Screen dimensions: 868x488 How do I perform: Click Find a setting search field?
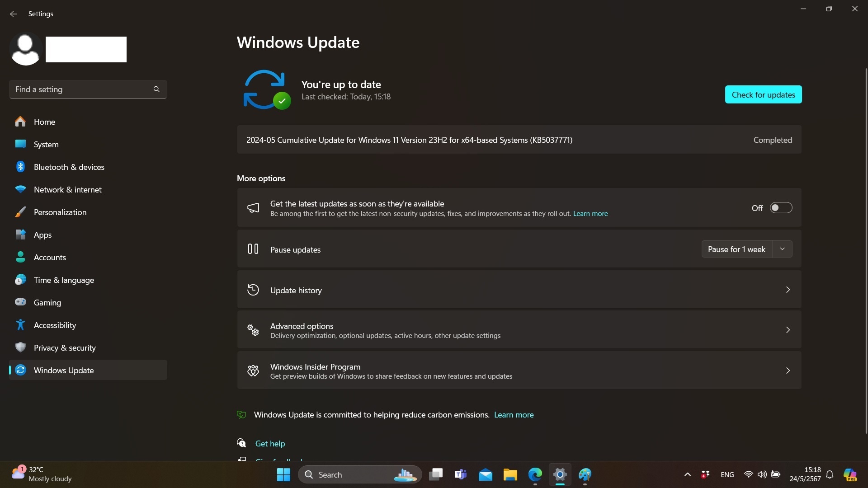point(88,89)
